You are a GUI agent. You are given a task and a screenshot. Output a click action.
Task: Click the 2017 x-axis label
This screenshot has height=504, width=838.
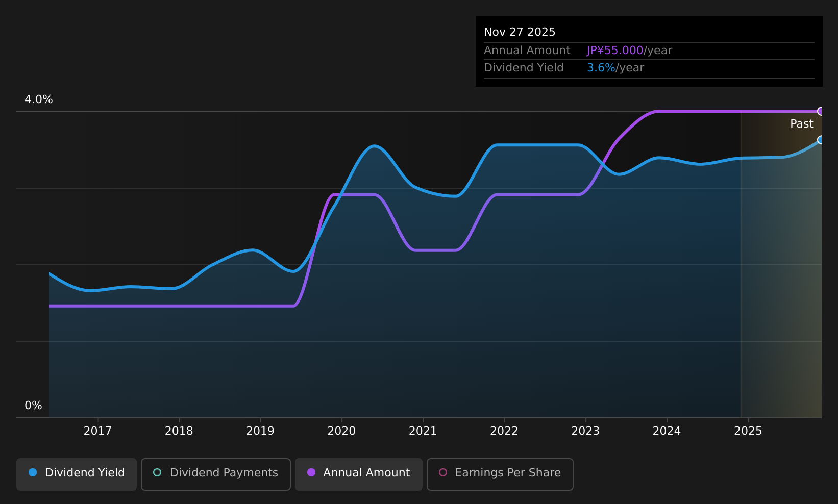point(97,431)
